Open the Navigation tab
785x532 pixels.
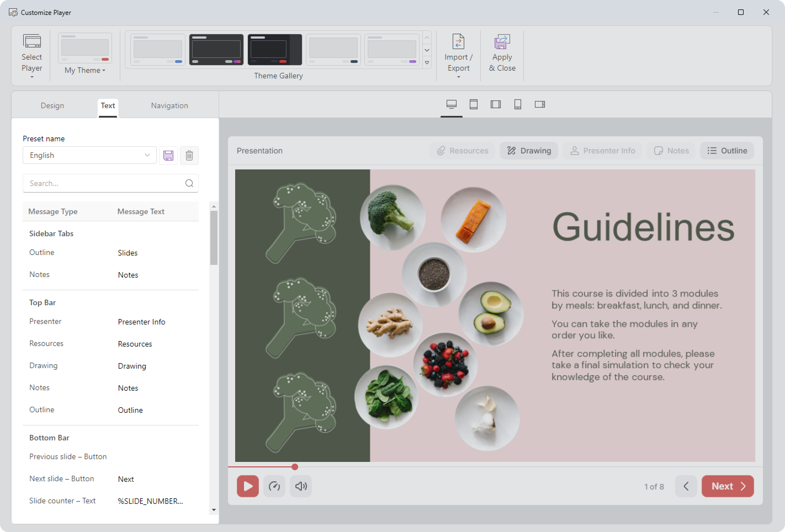169,106
